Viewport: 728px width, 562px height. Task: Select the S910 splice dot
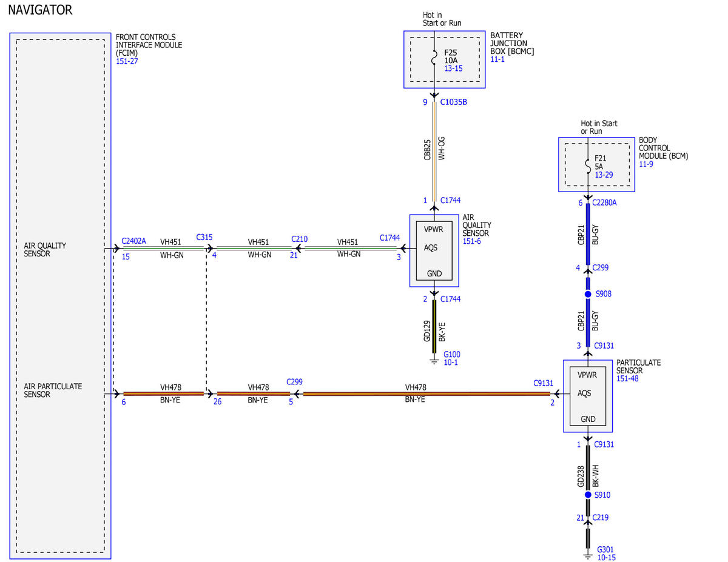coord(587,495)
